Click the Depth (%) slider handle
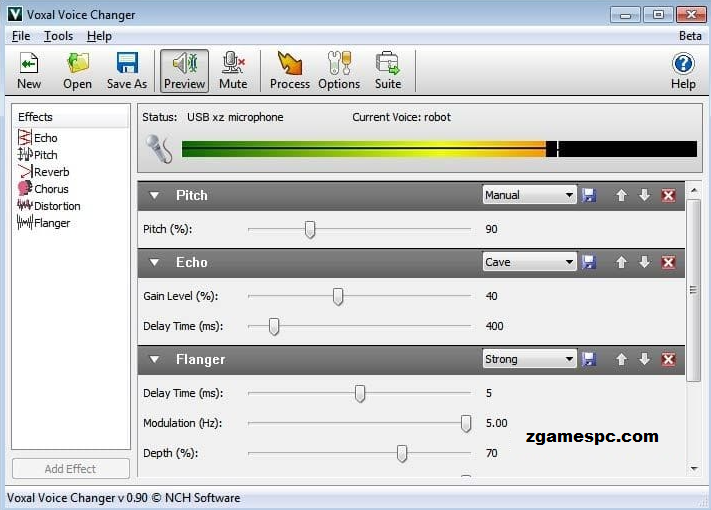The height and width of the screenshot is (510, 711). coord(402,453)
